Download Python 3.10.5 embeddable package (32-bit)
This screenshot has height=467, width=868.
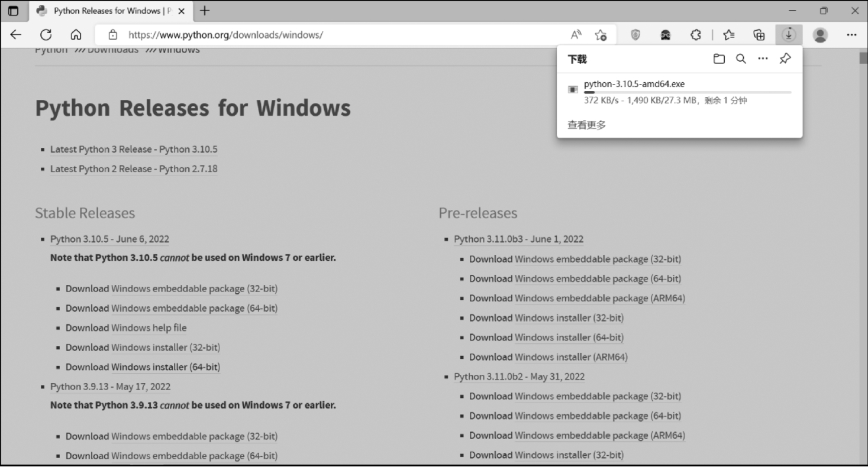coord(194,289)
